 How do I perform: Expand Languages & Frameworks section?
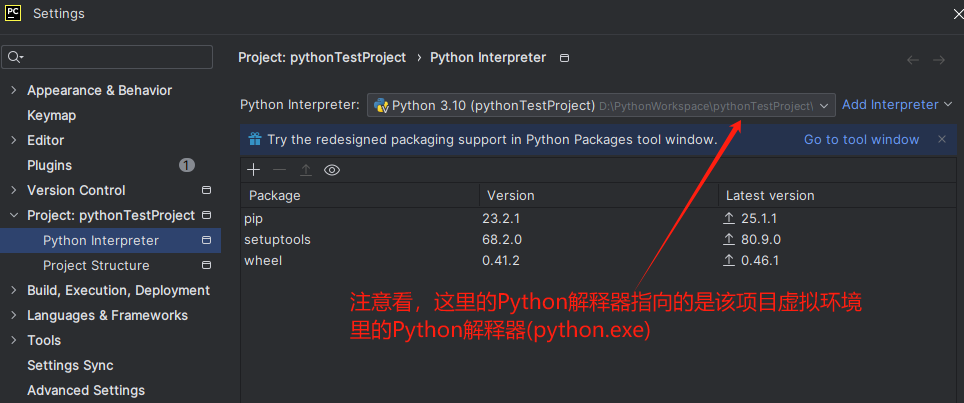[14, 315]
